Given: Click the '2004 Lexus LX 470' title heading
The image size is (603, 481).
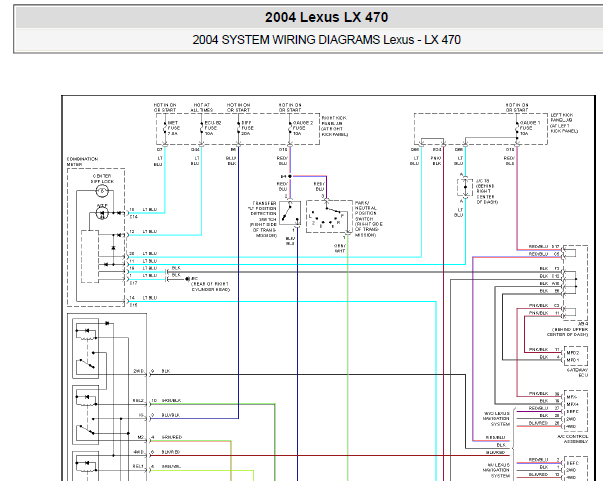Looking at the screenshot, I should [326, 17].
